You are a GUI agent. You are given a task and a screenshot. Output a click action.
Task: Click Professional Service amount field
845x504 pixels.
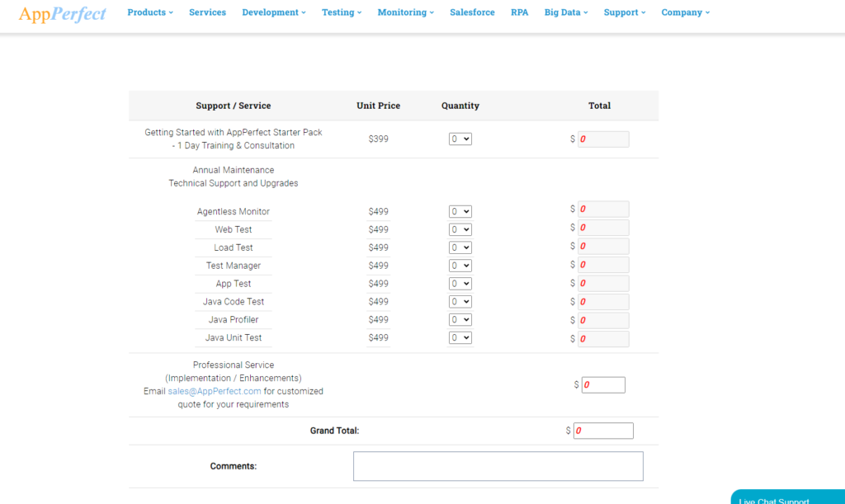click(x=603, y=385)
